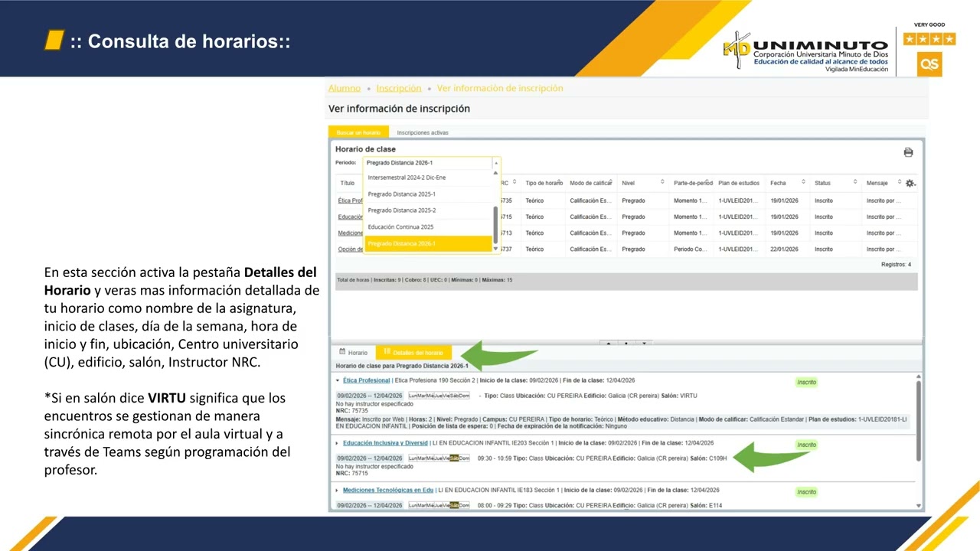
Task: Click the Período dropdown arrow
Action: pyautogui.click(x=496, y=163)
